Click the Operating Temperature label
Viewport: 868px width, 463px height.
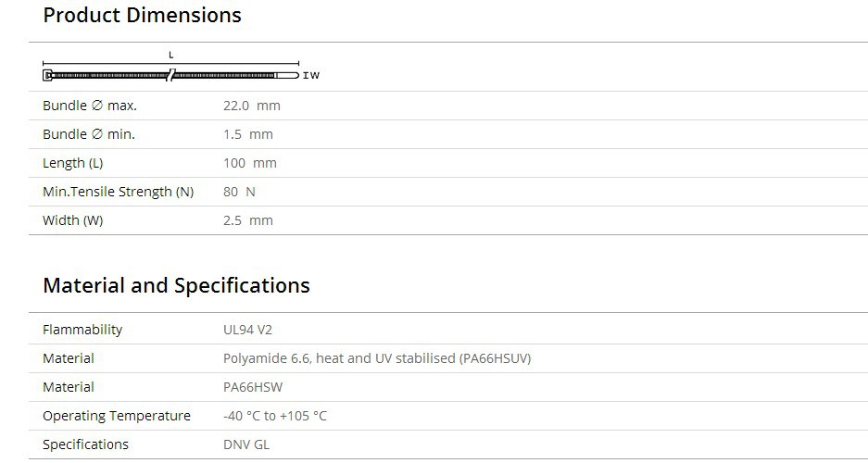click(x=117, y=416)
